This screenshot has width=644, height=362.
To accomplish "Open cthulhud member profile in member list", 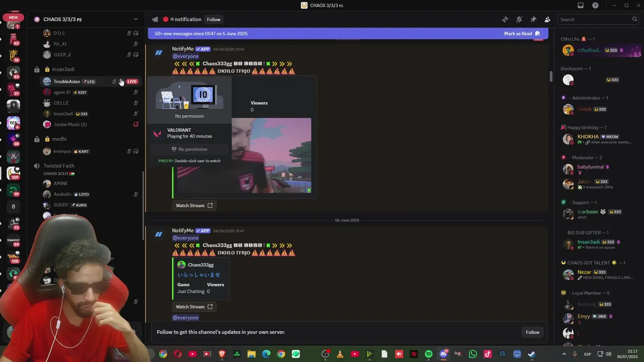I will (x=600, y=50).
